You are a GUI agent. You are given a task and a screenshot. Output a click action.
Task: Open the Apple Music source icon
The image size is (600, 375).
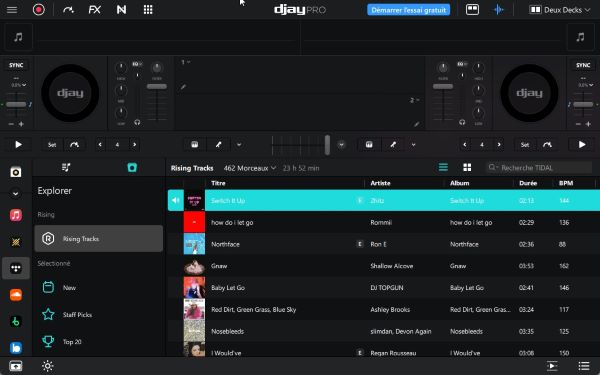pyautogui.click(x=16, y=215)
